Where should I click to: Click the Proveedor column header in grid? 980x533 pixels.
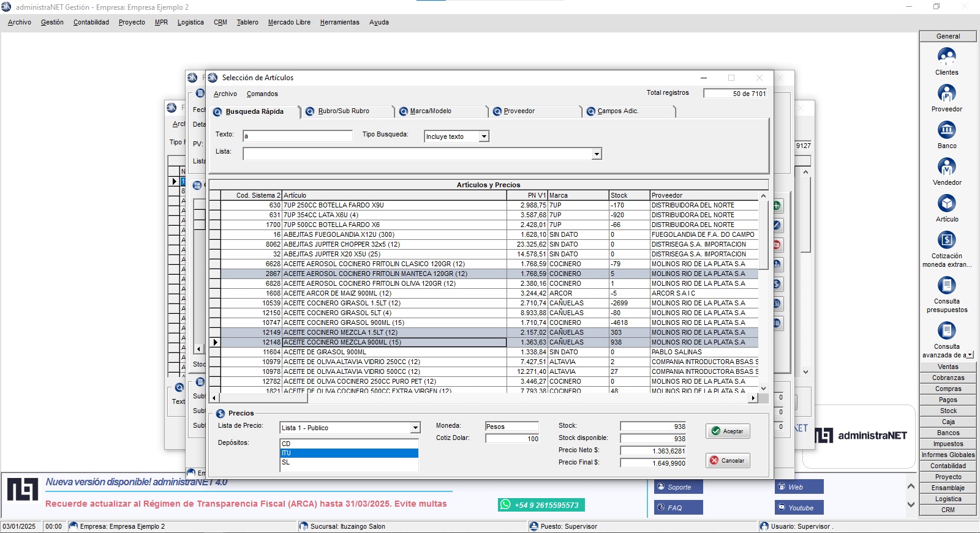[704, 195]
